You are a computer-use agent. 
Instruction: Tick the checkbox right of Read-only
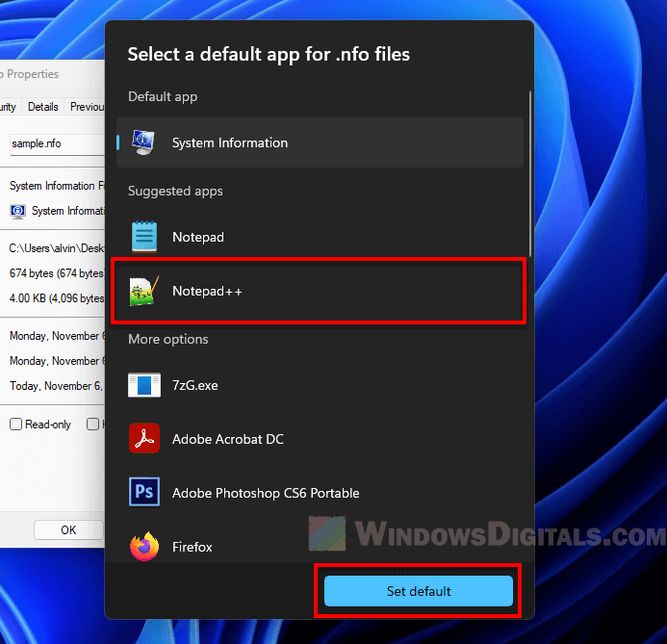[x=92, y=425]
